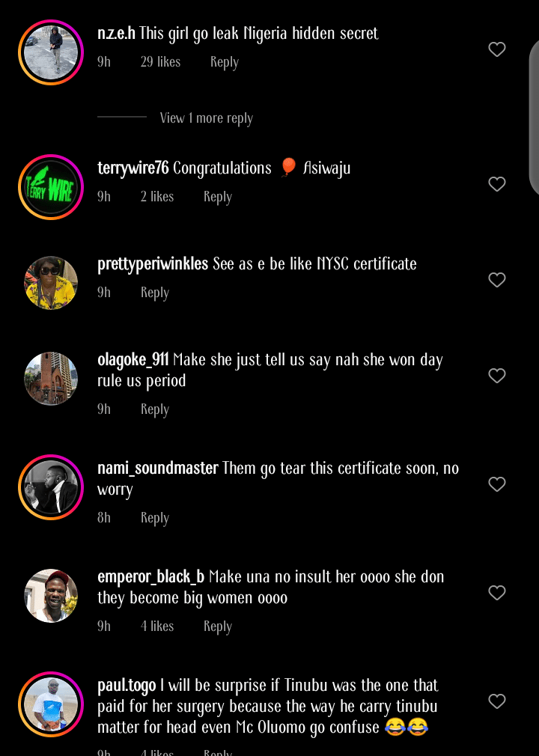Open the paul.togo username link
Image resolution: width=539 pixels, height=756 pixels.
[x=127, y=686]
